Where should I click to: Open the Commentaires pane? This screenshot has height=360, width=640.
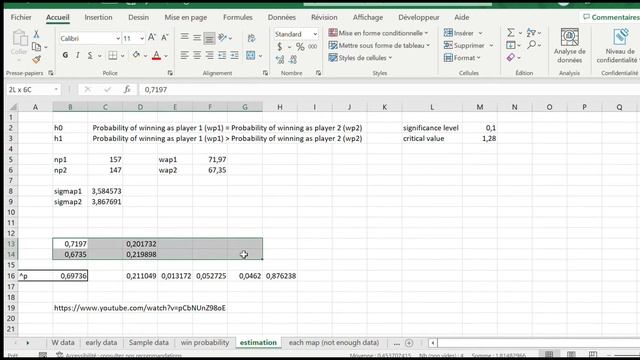pos(611,17)
